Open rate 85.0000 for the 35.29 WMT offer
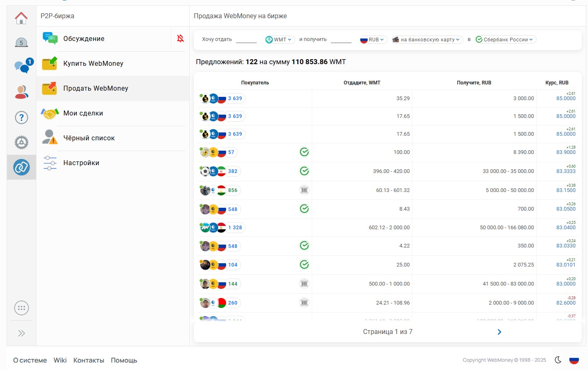Viewport: 588px width, 370px height. point(566,99)
